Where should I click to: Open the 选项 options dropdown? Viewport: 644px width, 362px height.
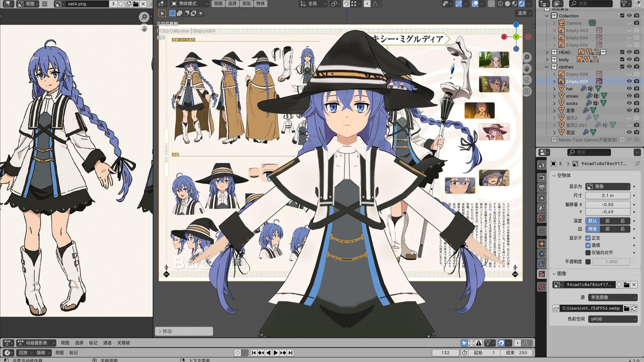coord(524,13)
